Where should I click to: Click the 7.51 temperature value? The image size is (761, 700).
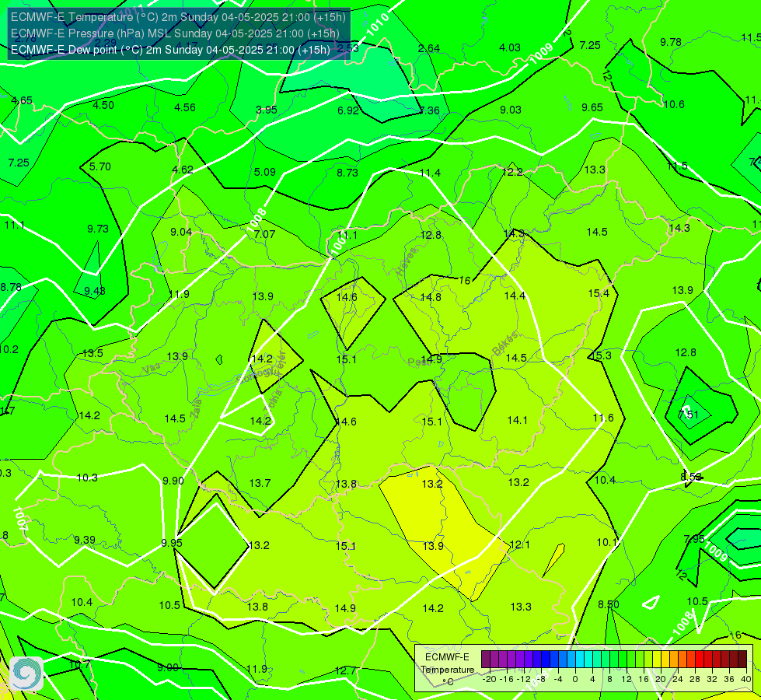[688, 415]
